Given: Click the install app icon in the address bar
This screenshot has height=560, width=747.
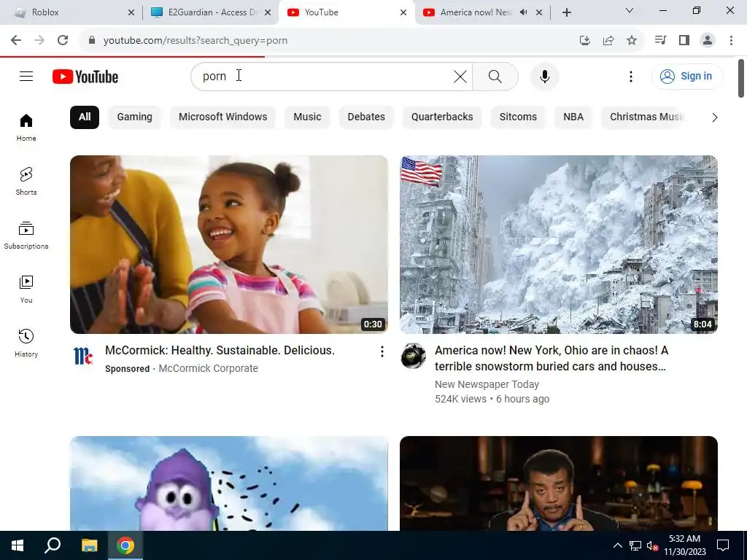Looking at the screenshot, I should 585,41.
